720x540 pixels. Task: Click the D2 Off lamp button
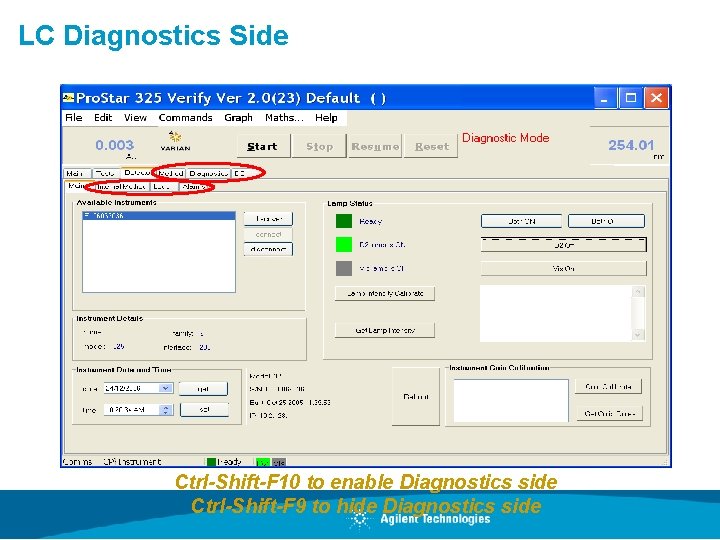click(x=563, y=245)
